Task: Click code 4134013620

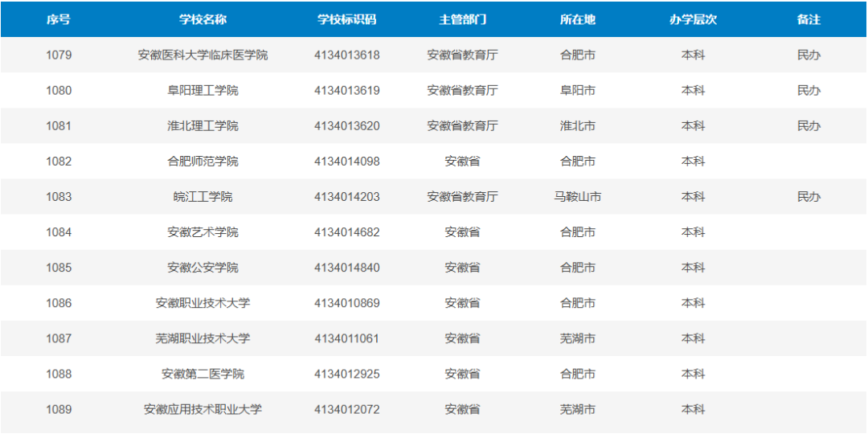Action: (x=346, y=125)
